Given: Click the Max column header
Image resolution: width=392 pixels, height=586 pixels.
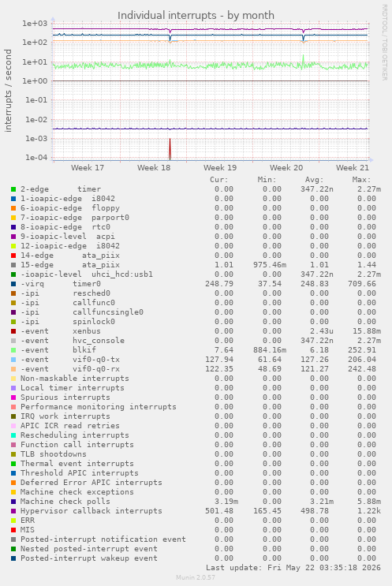Looking at the screenshot, I should coord(361,180).
